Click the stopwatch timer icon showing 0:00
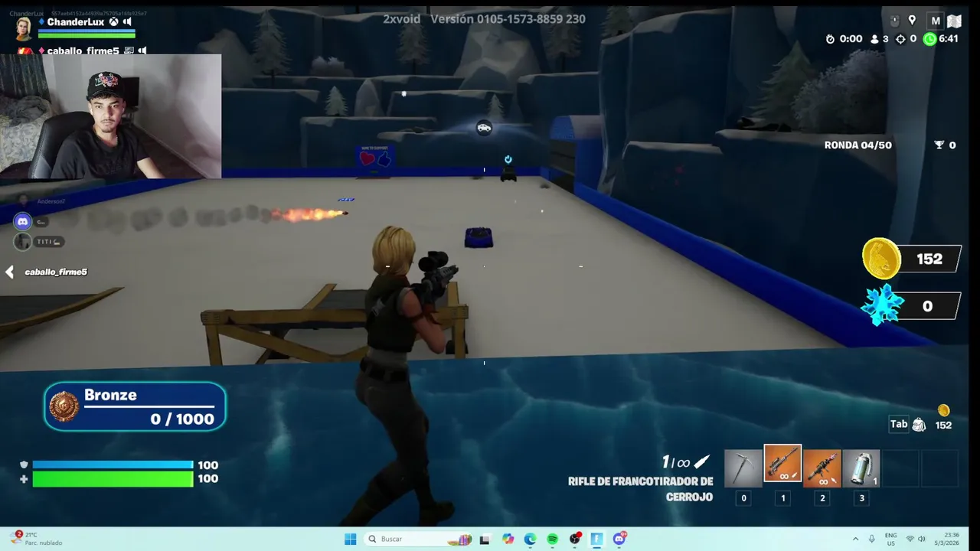Screen dimensions: 980x551 (830, 39)
